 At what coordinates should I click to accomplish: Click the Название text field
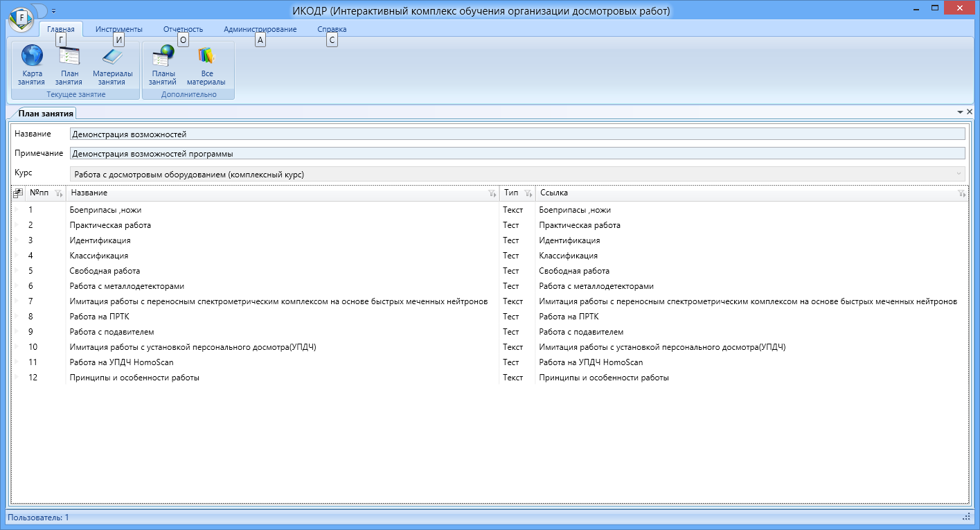pyautogui.click(x=517, y=134)
